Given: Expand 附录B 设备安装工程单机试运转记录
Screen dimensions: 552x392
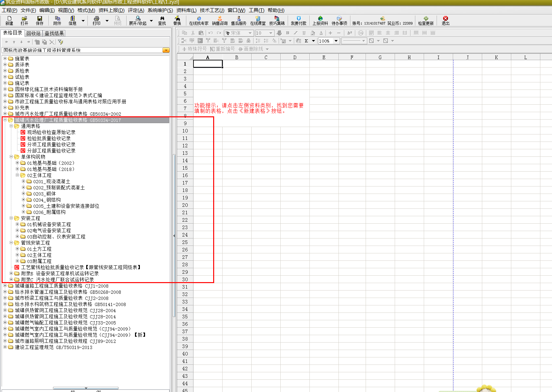Looking at the screenshot, I should 11,273.
